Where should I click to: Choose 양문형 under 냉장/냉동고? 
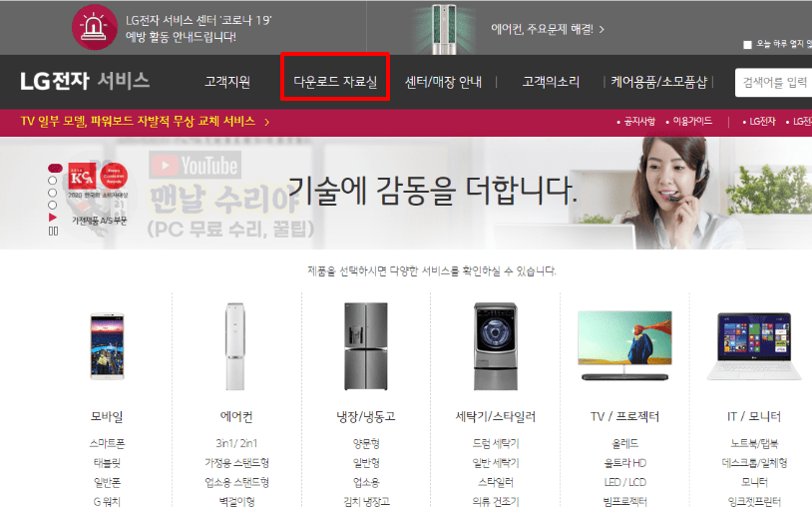366,443
